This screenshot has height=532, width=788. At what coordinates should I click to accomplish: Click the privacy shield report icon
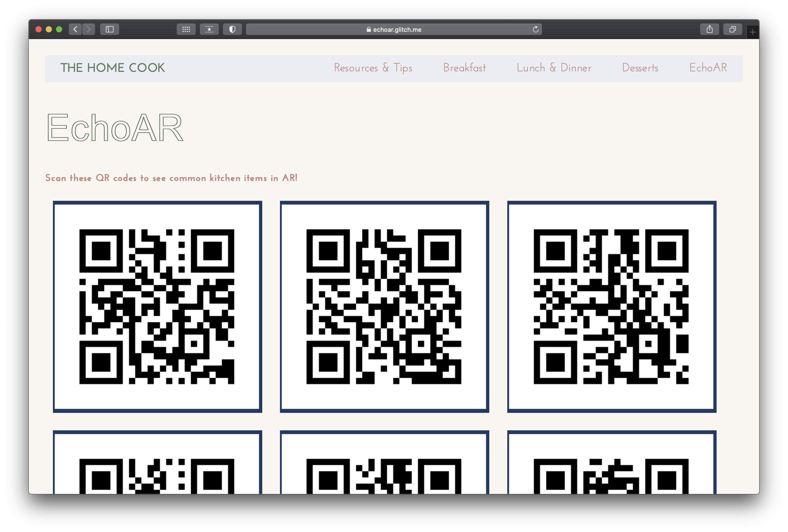(232, 30)
